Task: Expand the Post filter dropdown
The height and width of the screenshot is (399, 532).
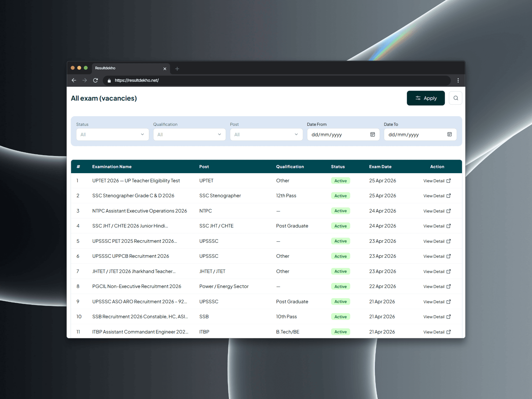Action: (266, 134)
